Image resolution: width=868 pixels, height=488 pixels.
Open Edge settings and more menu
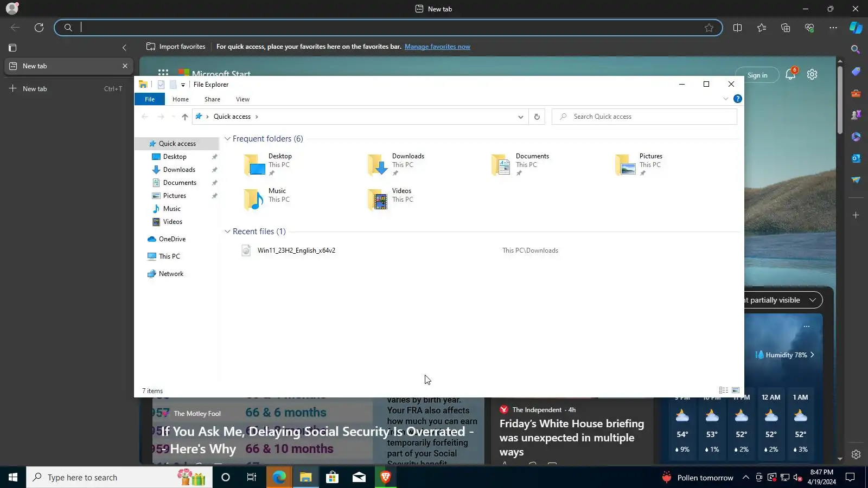(833, 28)
